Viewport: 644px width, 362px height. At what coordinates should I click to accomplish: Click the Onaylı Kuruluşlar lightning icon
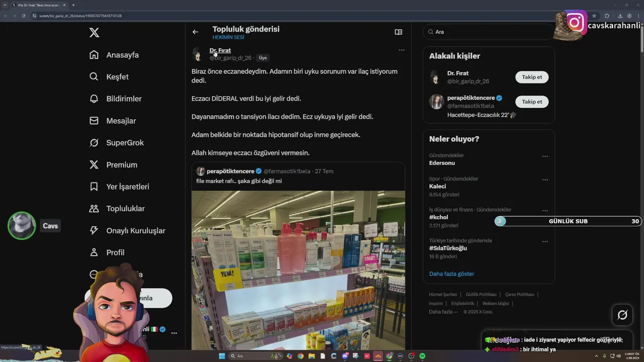(x=94, y=230)
